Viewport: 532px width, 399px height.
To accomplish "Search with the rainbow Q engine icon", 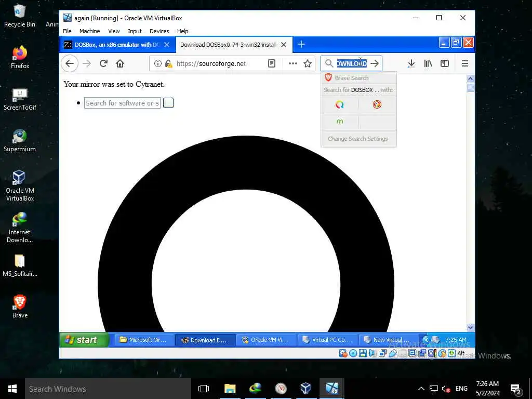I will tap(340, 104).
